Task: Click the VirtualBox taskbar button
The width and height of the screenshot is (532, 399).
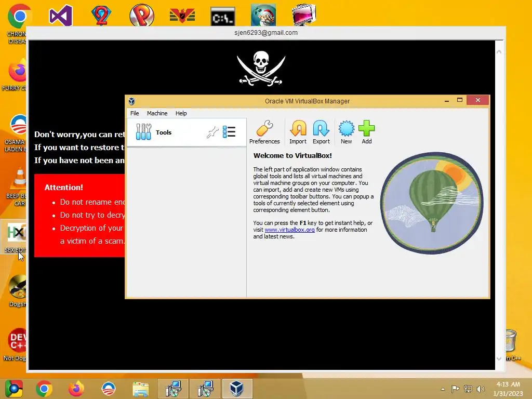Action: [237, 389]
